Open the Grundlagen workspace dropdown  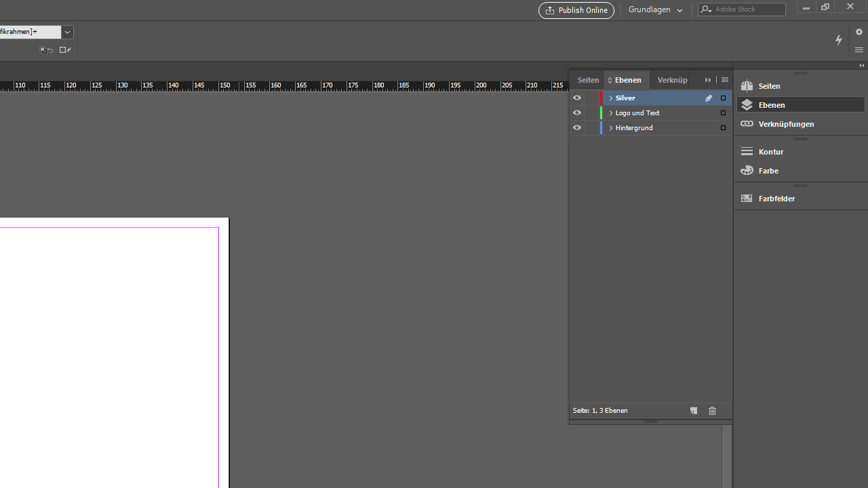point(656,10)
